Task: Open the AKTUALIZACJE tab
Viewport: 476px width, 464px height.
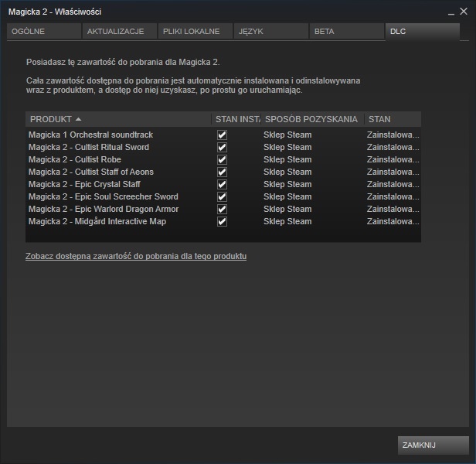Action: click(x=120, y=31)
